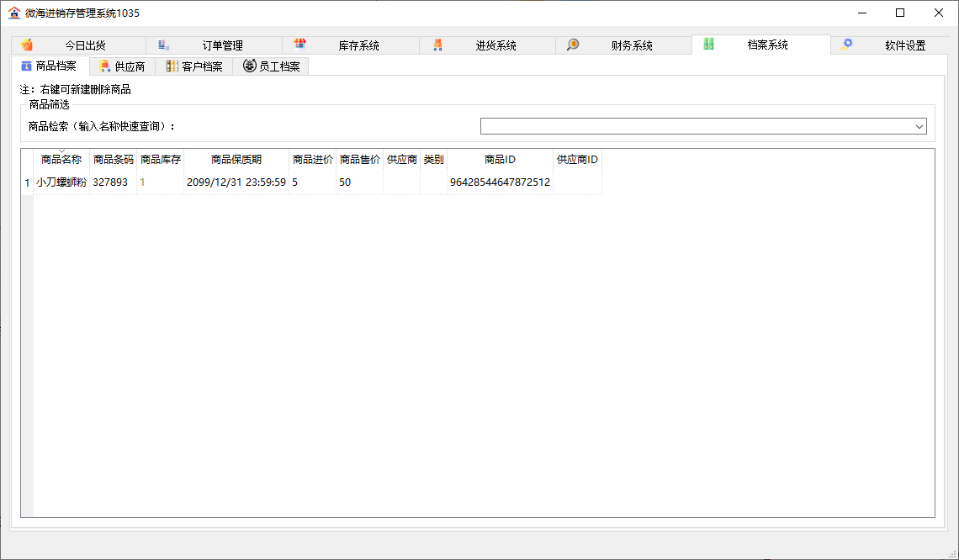Click the 软件设置 gear icon

(846, 45)
